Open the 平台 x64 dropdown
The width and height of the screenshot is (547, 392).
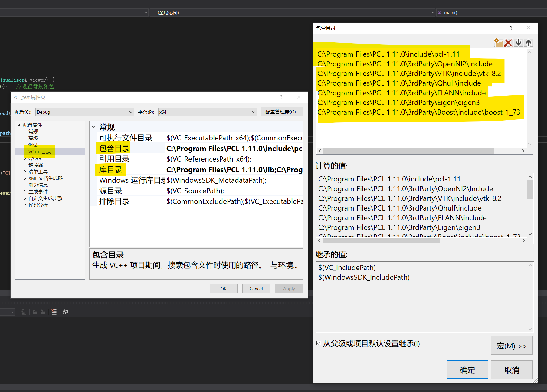pyautogui.click(x=207, y=112)
